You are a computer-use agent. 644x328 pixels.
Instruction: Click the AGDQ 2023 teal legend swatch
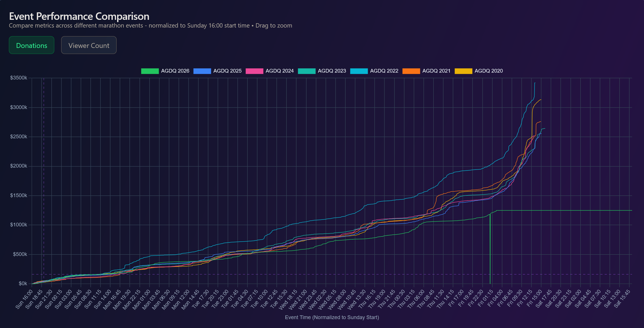pyautogui.click(x=307, y=71)
